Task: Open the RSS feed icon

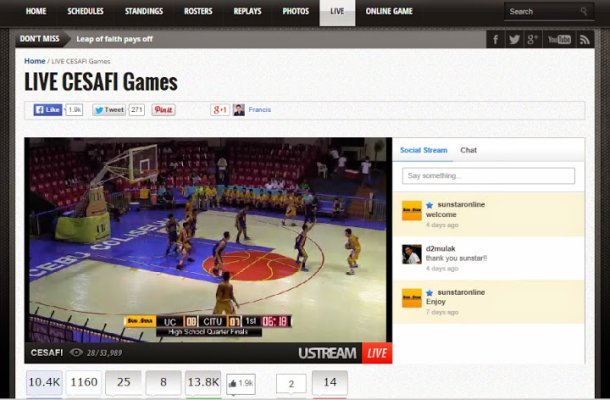Action: point(584,39)
